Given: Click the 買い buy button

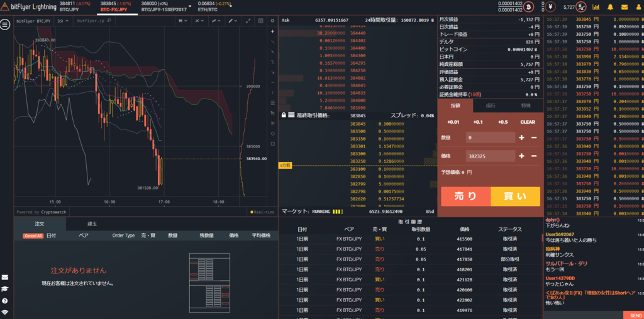Looking at the screenshot, I should coord(515,197).
